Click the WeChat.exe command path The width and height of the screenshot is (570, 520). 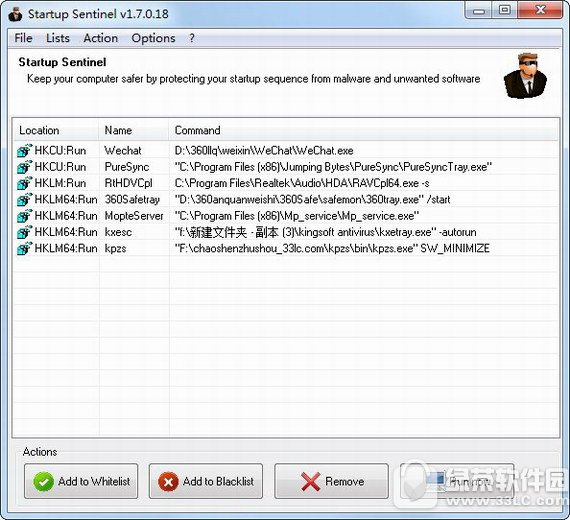pyautogui.click(x=264, y=150)
